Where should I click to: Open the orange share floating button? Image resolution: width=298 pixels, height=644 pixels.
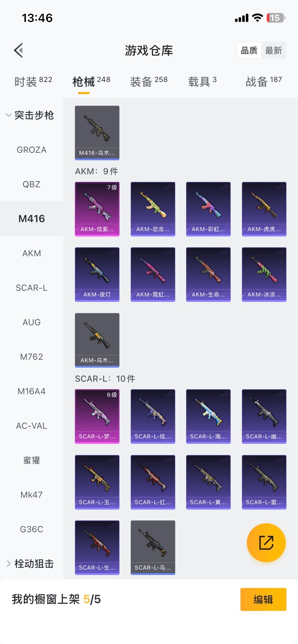[266, 543]
